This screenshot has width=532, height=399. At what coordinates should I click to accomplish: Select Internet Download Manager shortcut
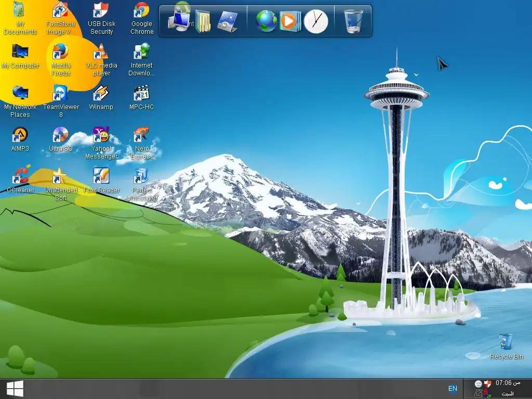(141, 59)
